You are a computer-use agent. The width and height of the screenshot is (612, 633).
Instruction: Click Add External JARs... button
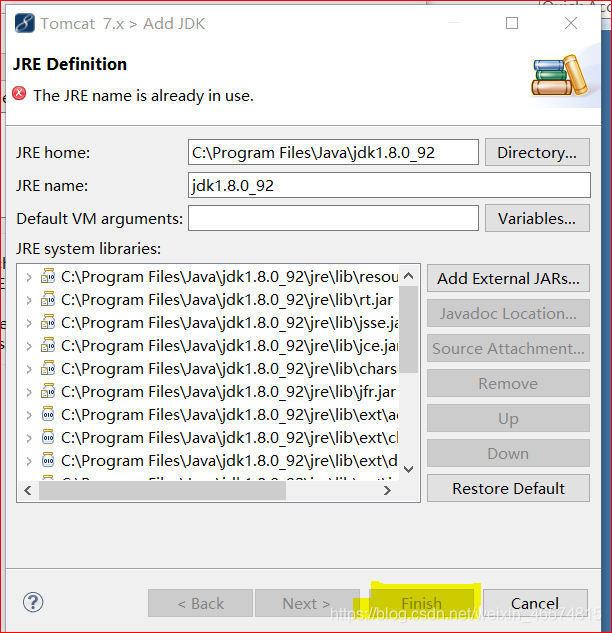(508, 278)
